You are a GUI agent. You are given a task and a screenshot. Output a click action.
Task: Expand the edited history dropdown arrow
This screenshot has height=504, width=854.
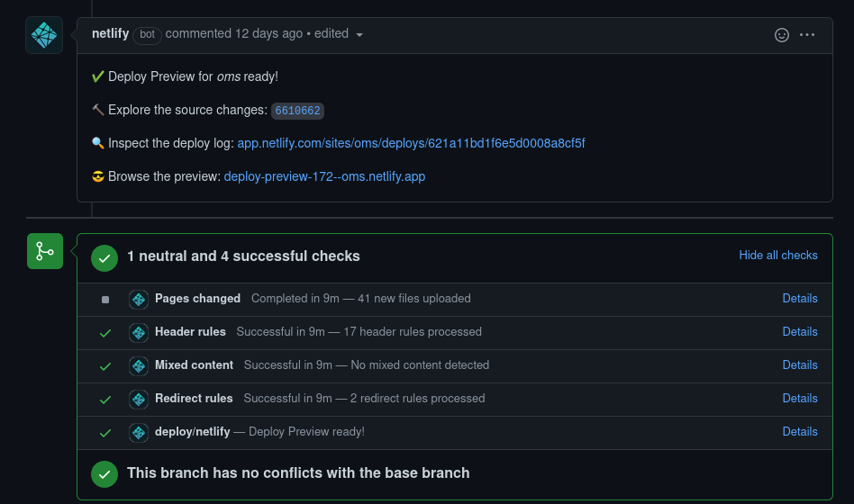click(359, 35)
